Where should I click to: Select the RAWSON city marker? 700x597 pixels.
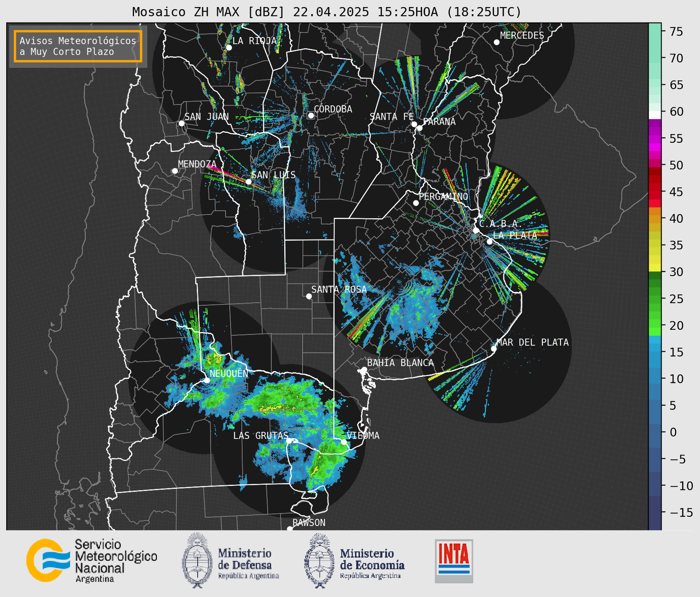click(x=290, y=529)
